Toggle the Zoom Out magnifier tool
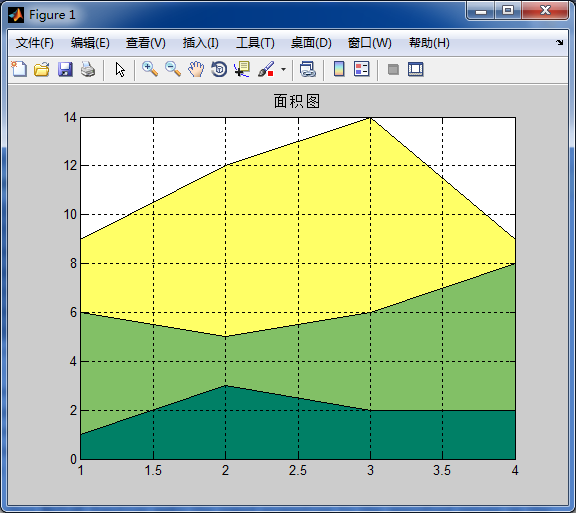 173,69
